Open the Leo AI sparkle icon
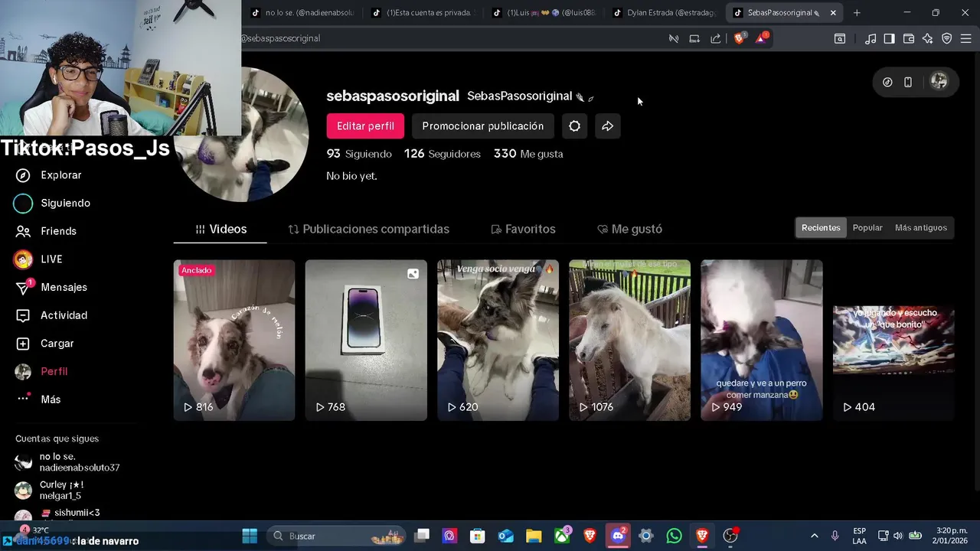Image resolution: width=980 pixels, height=551 pixels. pos(927,38)
